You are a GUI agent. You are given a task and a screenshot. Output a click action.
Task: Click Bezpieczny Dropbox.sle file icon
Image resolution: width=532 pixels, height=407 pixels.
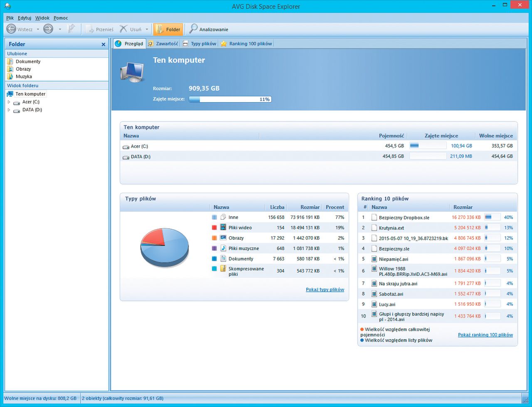(374, 217)
